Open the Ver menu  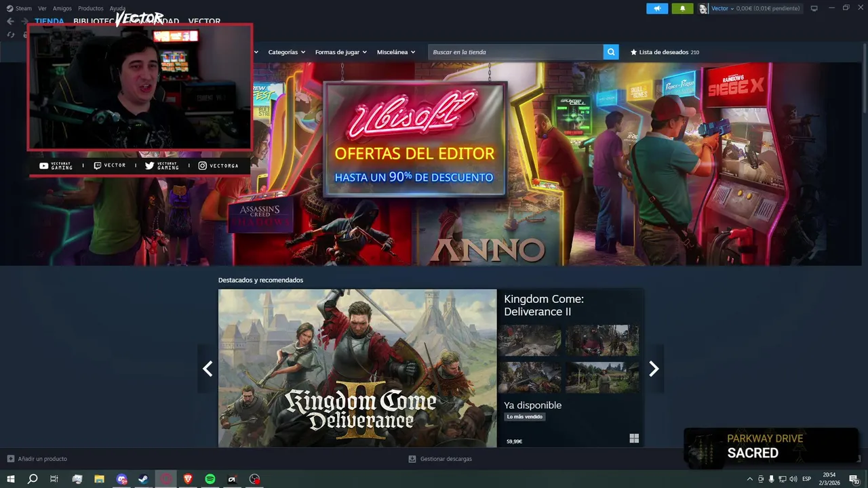[x=42, y=8]
